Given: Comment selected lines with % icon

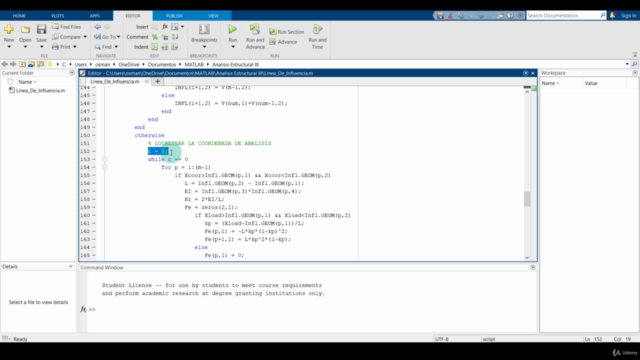Looking at the screenshot, I should pyautogui.click(x=155, y=37).
